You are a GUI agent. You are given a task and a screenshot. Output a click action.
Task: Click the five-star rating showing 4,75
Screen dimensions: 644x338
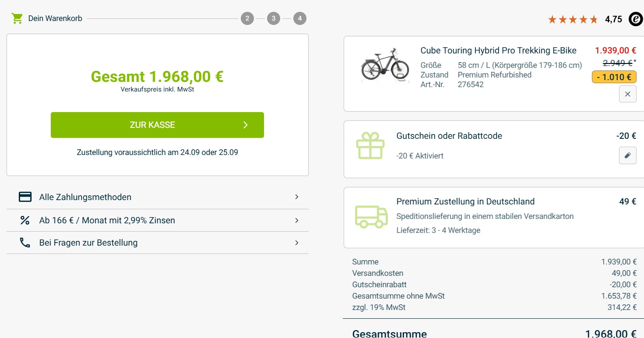pyautogui.click(x=572, y=19)
